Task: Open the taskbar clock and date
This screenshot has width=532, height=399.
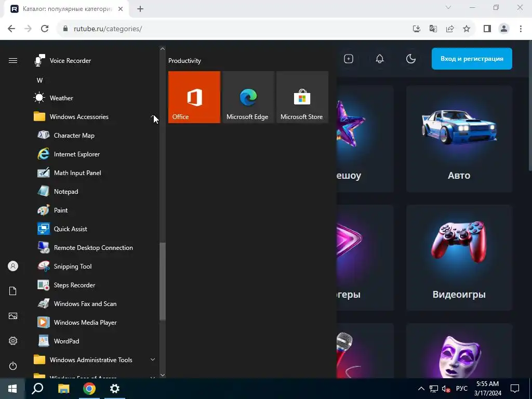Action: [x=487, y=389]
